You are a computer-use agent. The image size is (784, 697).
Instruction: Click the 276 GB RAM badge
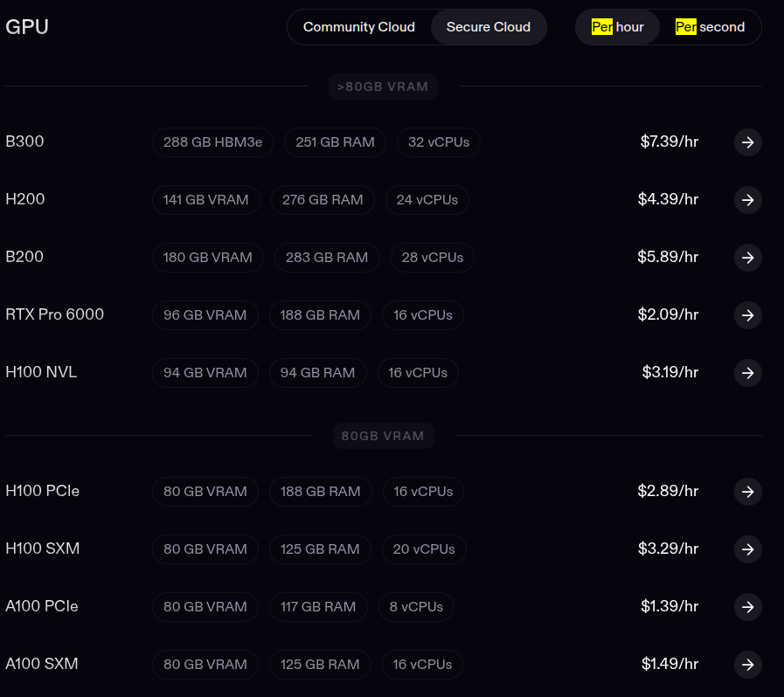tap(323, 200)
